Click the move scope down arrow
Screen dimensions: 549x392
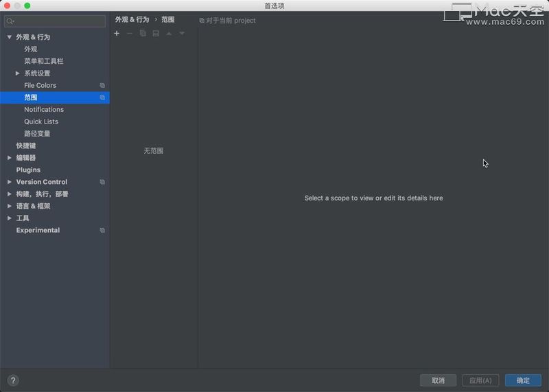pyautogui.click(x=182, y=33)
